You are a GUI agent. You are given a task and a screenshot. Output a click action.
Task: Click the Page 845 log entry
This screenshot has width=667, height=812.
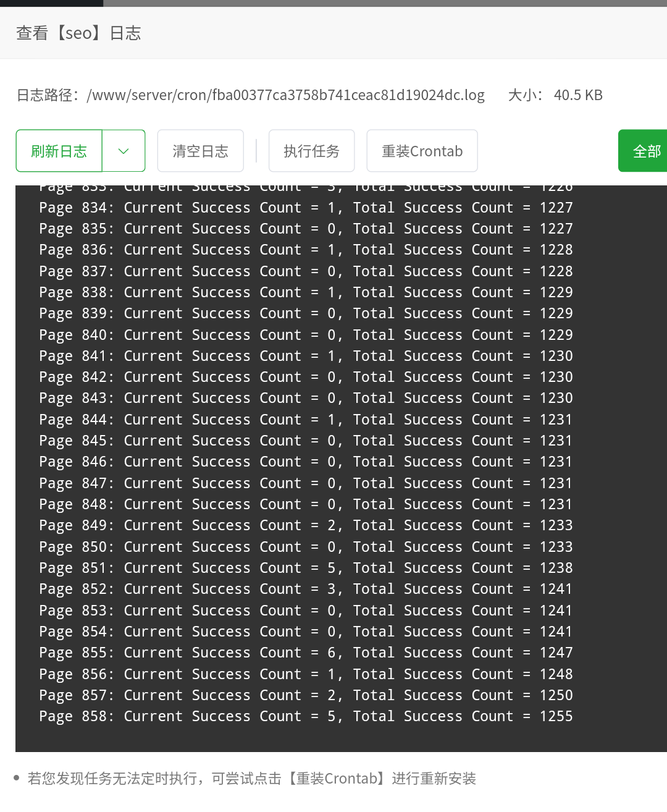pyautogui.click(x=306, y=441)
